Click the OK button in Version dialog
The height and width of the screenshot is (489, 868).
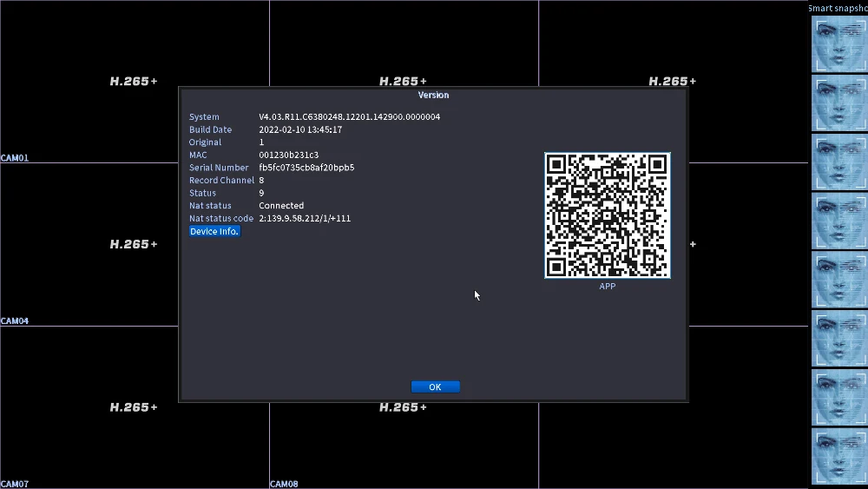pos(435,387)
